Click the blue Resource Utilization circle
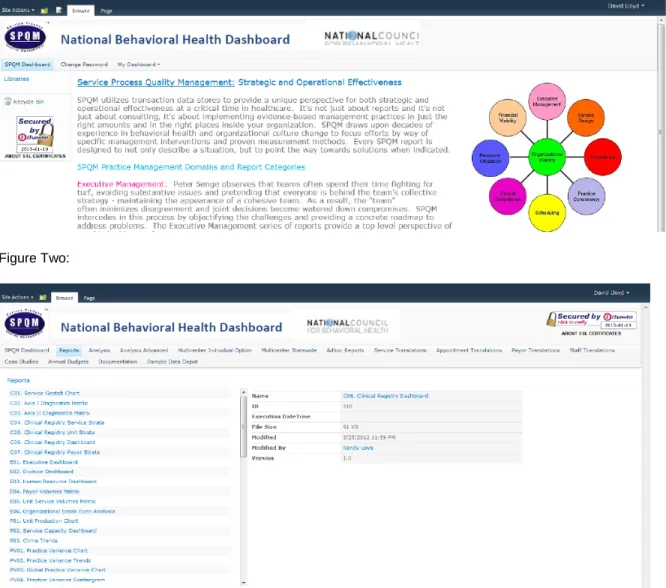 [x=491, y=158]
